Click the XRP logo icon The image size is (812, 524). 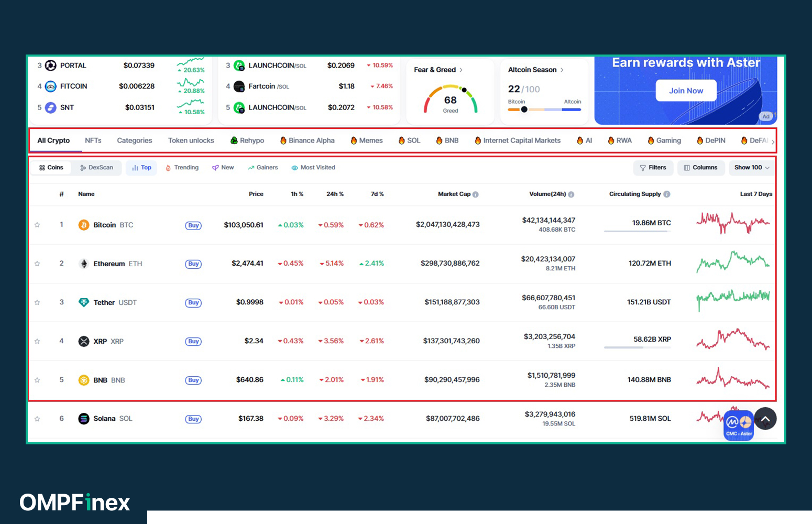click(84, 341)
